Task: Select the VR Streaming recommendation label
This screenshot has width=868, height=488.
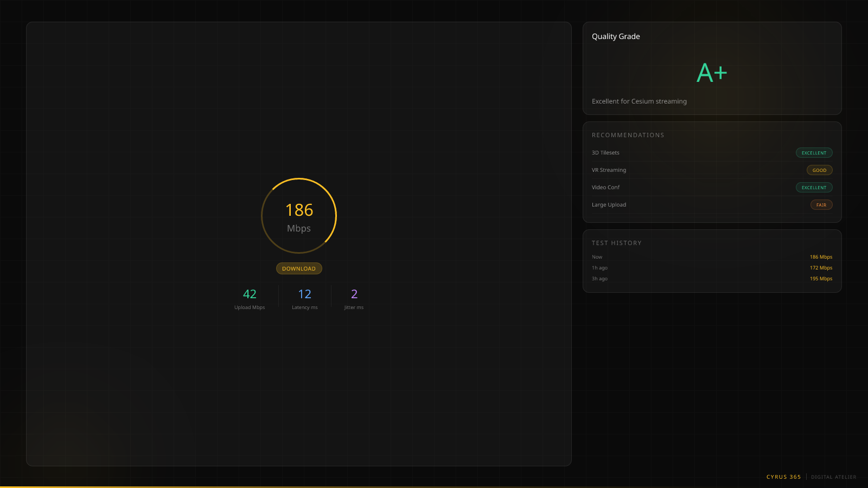Action: 609,170
